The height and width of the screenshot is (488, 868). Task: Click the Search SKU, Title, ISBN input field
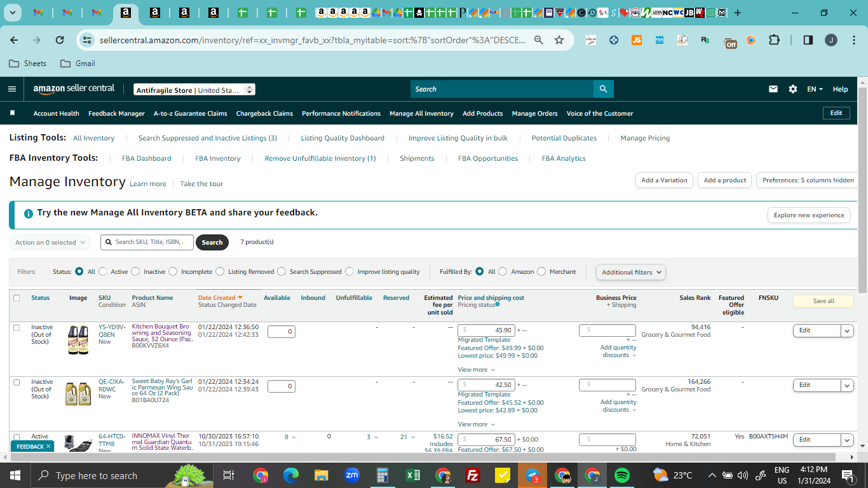pos(146,242)
